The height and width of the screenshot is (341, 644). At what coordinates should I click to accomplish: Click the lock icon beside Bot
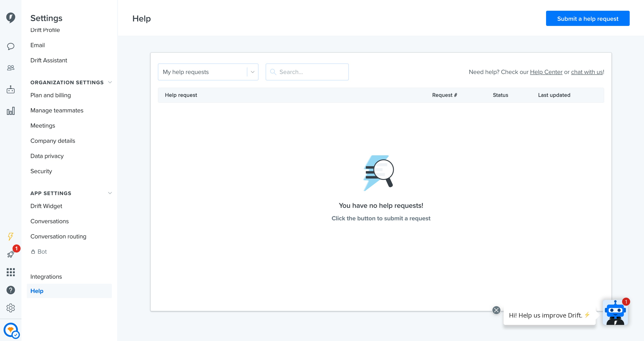point(33,252)
